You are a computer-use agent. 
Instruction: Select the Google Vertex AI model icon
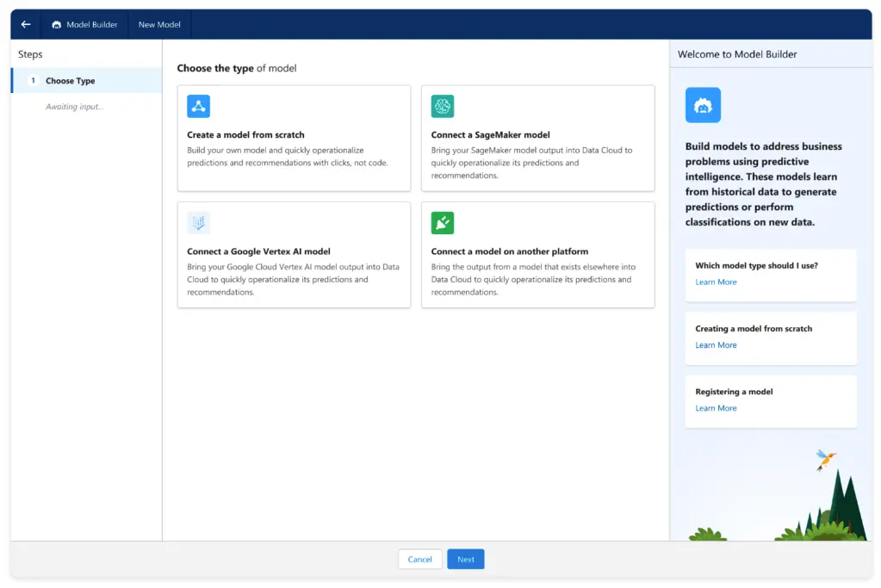coord(198,222)
